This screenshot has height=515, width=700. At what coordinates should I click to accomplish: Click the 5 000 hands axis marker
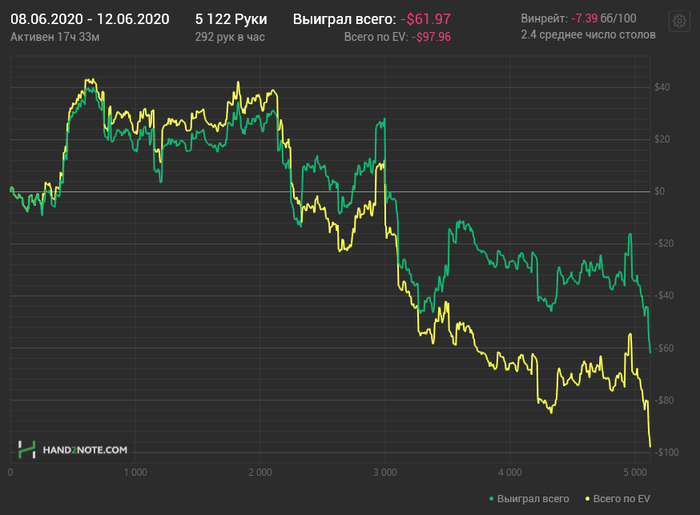(635, 472)
